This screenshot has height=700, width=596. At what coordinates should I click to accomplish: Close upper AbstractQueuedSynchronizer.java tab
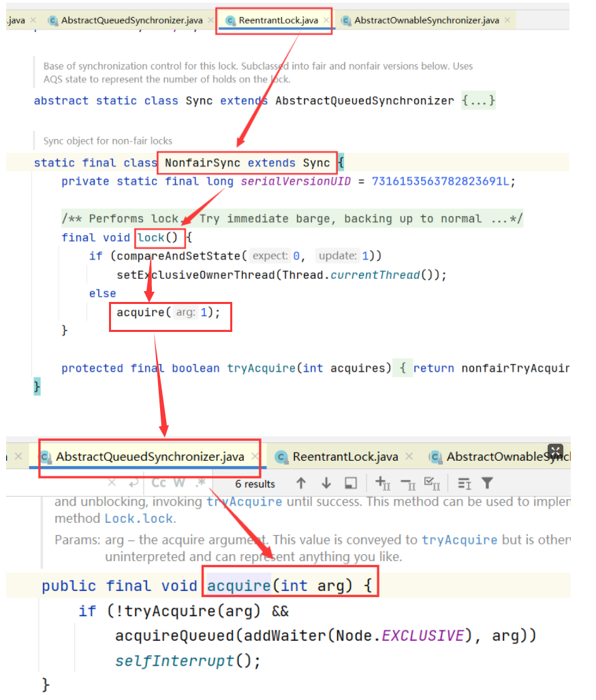[x=210, y=20]
